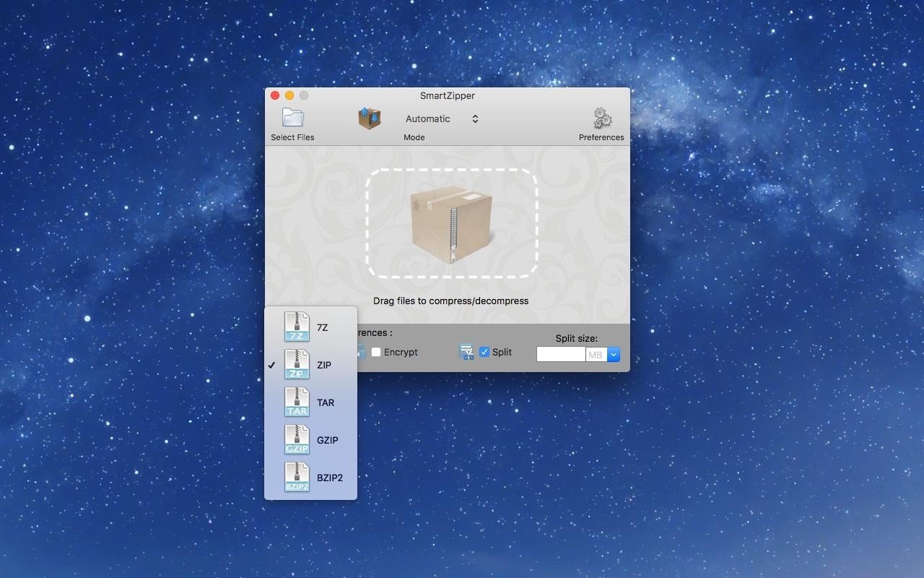924x578 pixels.
Task: Click the split archive icon beside Split
Action: pos(466,352)
